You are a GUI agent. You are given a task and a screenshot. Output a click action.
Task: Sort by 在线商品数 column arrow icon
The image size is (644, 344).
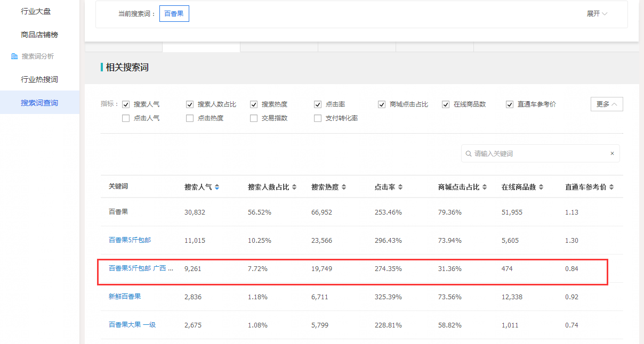click(x=541, y=187)
